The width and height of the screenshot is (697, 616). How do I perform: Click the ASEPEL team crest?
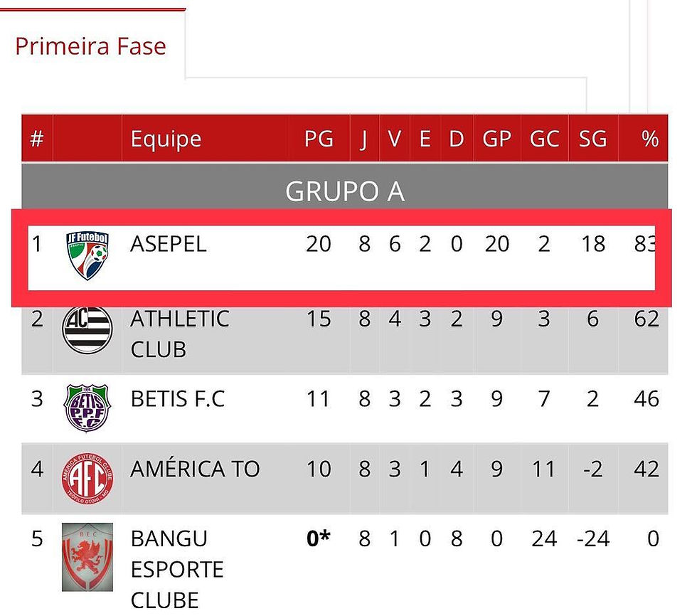coord(87,255)
